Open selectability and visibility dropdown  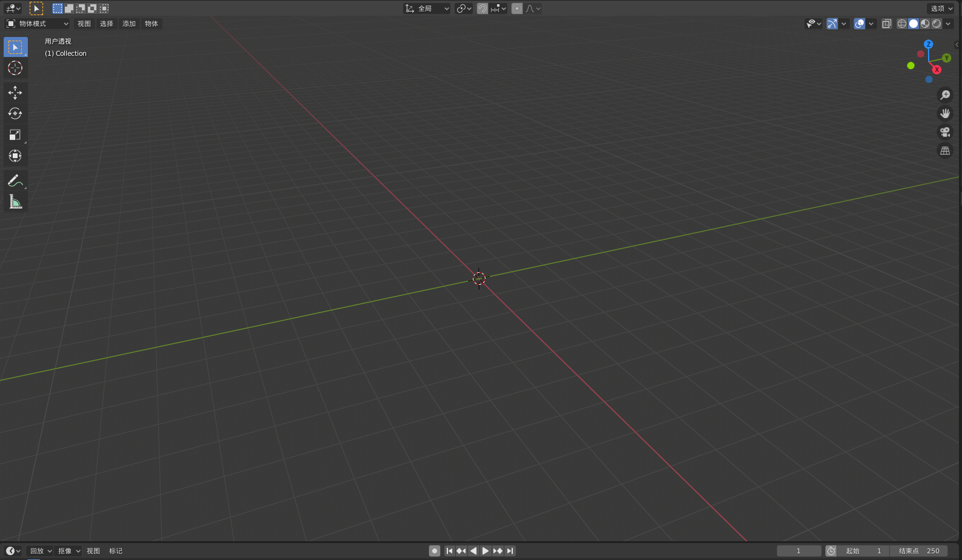click(x=813, y=24)
